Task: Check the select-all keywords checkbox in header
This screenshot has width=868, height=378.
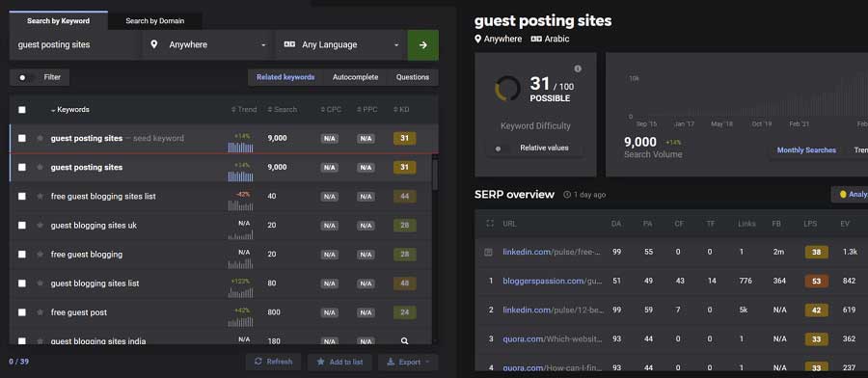Action: pyautogui.click(x=21, y=110)
